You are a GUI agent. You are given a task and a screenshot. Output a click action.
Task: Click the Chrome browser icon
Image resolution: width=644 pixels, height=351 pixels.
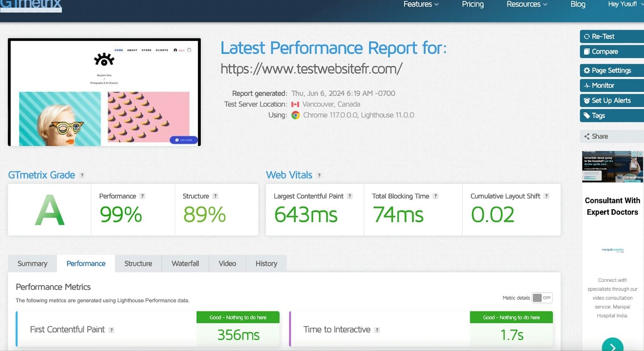(296, 115)
